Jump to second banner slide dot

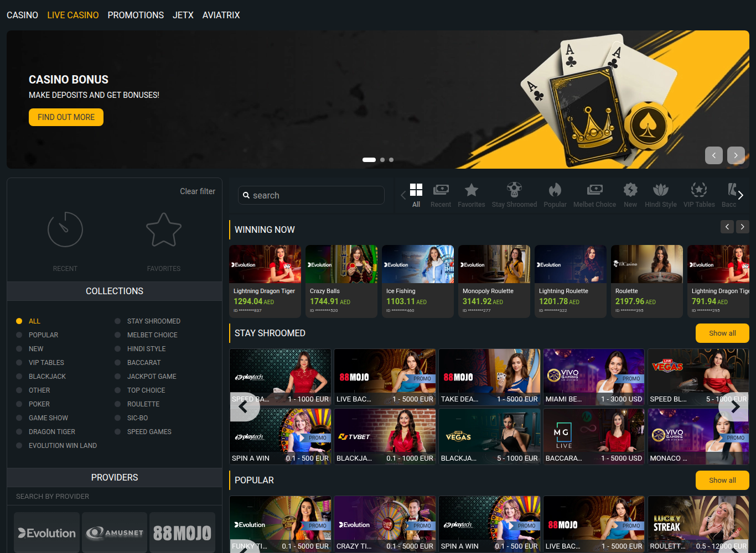pos(382,160)
